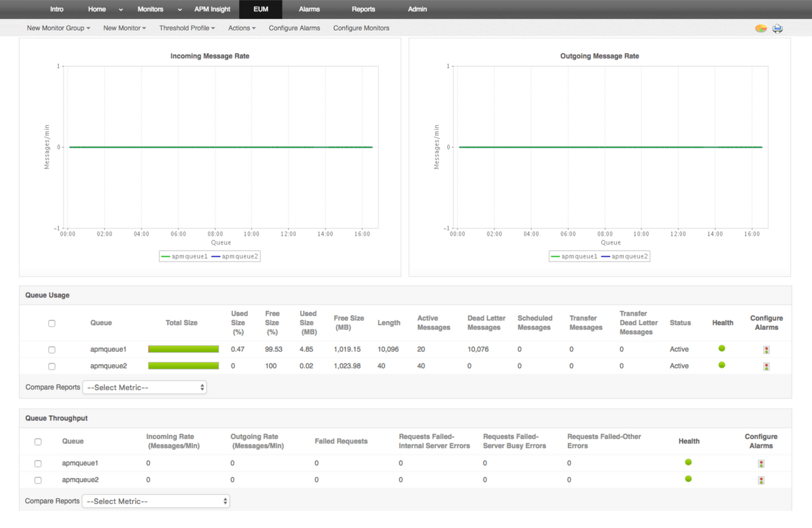812x528 pixels.
Task: Click the Outgoing Message Rate data line
Action: [x=611, y=147]
